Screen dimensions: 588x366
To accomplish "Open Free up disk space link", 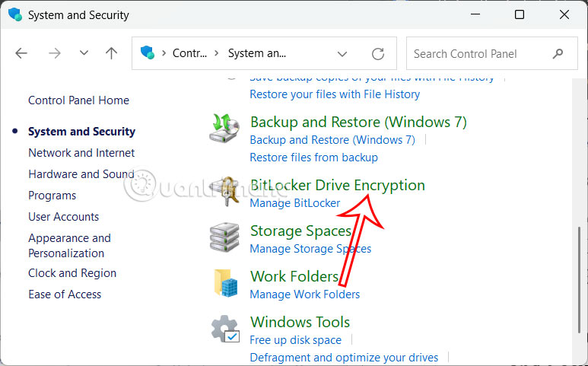I will point(295,340).
